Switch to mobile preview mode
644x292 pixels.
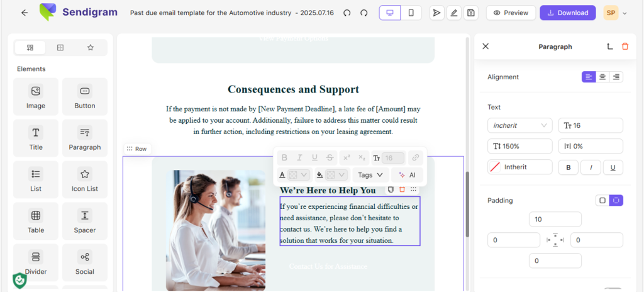411,13
